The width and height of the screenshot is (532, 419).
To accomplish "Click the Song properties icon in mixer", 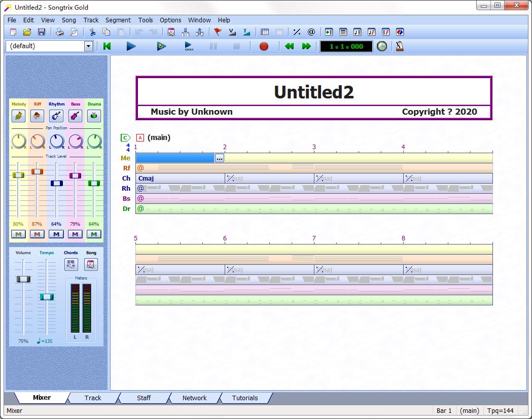I will point(91,264).
